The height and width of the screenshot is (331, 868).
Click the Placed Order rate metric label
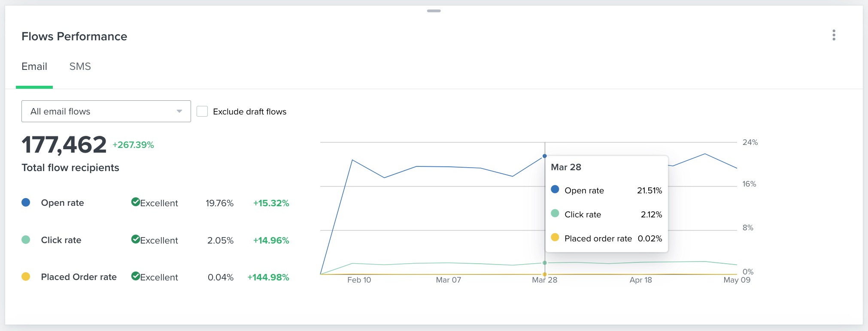79,277
